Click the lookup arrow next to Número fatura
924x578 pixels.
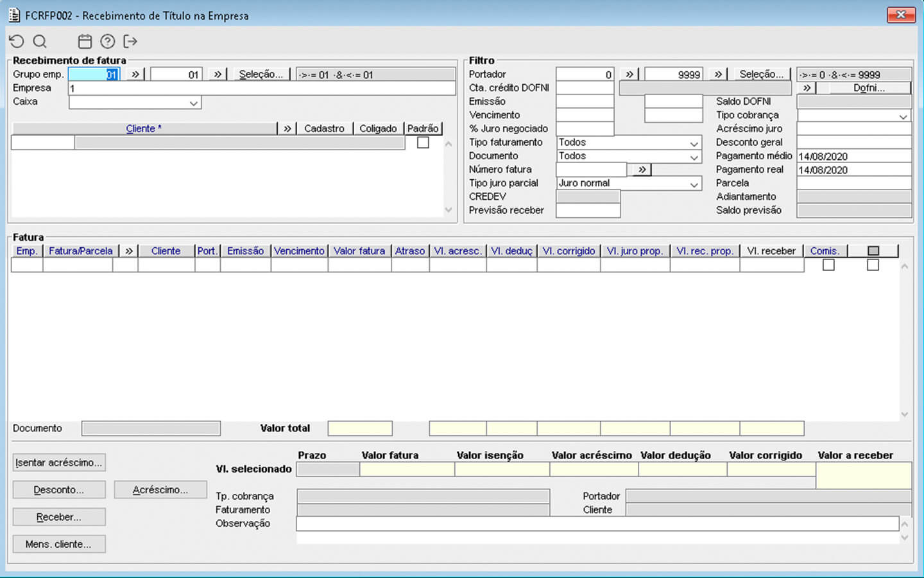[642, 170]
